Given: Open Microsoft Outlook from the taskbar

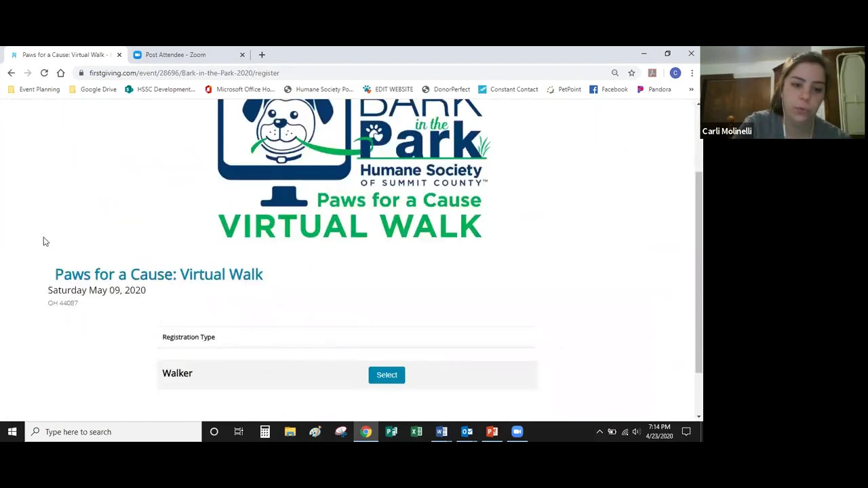Looking at the screenshot, I should click(x=467, y=432).
